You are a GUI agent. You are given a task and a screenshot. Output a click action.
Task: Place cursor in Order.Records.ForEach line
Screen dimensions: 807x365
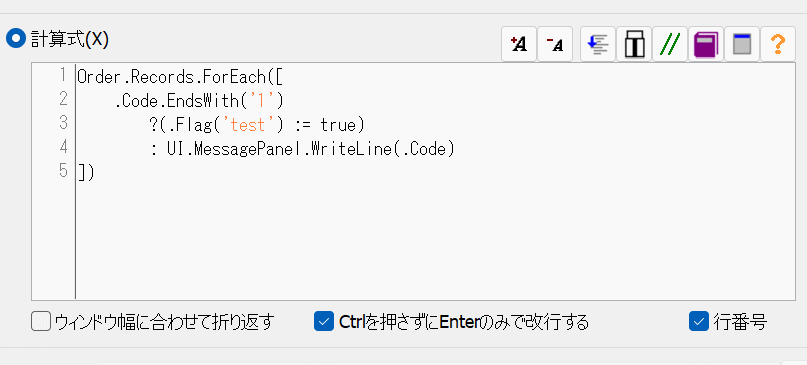tap(181, 77)
